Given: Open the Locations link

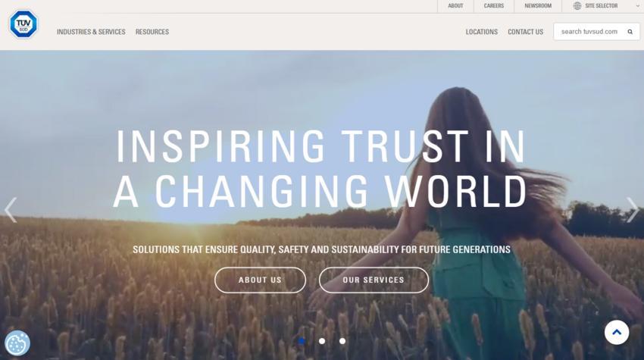Looking at the screenshot, I should [481, 32].
